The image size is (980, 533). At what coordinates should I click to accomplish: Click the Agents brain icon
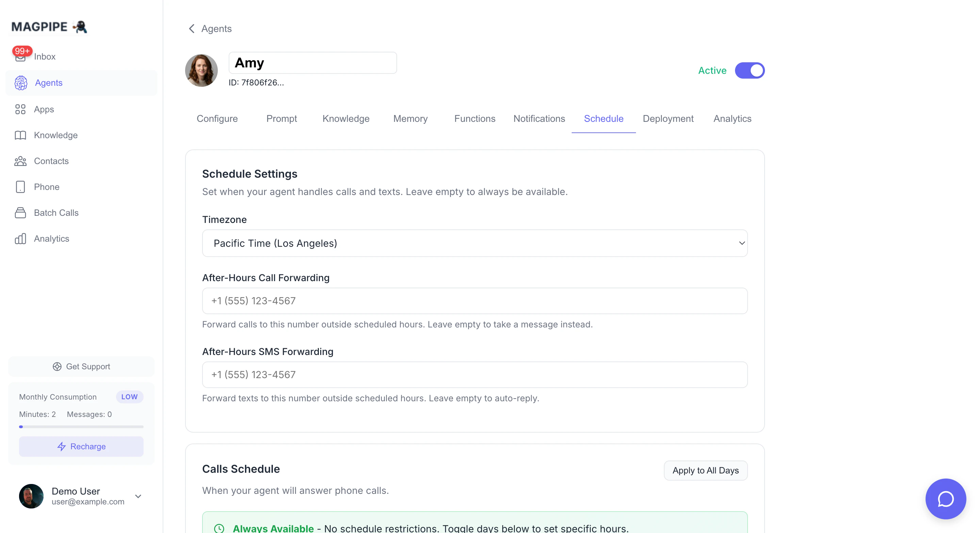tap(21, 83)
